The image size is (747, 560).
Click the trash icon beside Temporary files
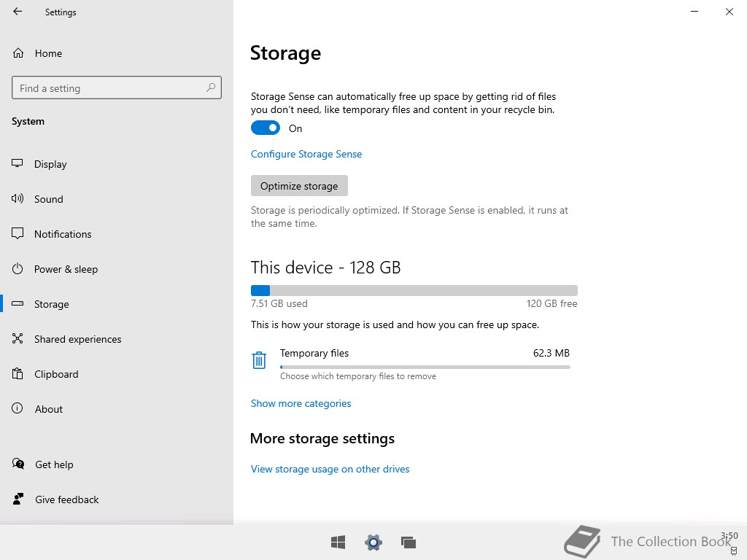[x=259, y=360]
